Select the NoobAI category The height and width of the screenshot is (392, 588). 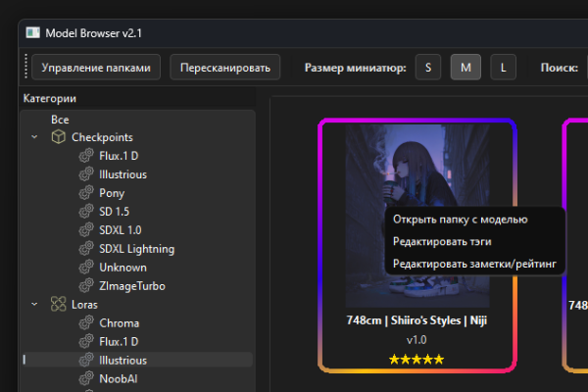click(119, 379)
